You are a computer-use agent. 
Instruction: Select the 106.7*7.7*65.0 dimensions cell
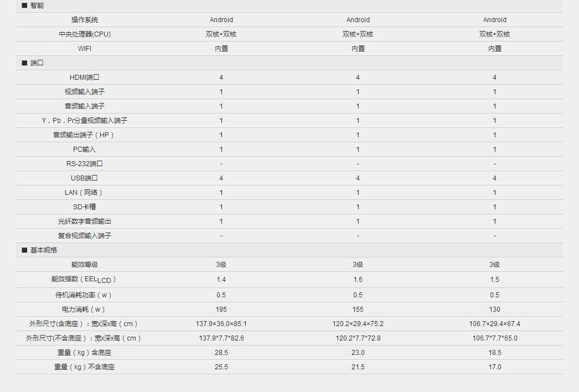pyautogui.click(x=495, y=338)
